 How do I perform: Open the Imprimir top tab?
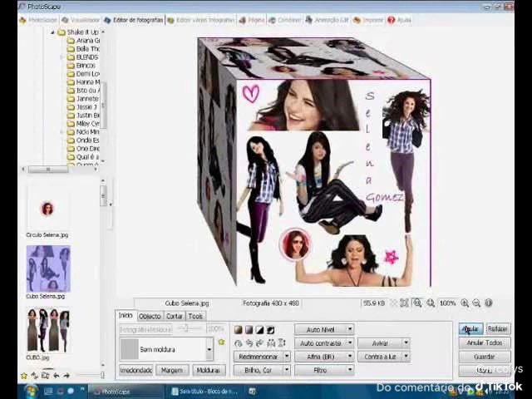tap(368, 20)
